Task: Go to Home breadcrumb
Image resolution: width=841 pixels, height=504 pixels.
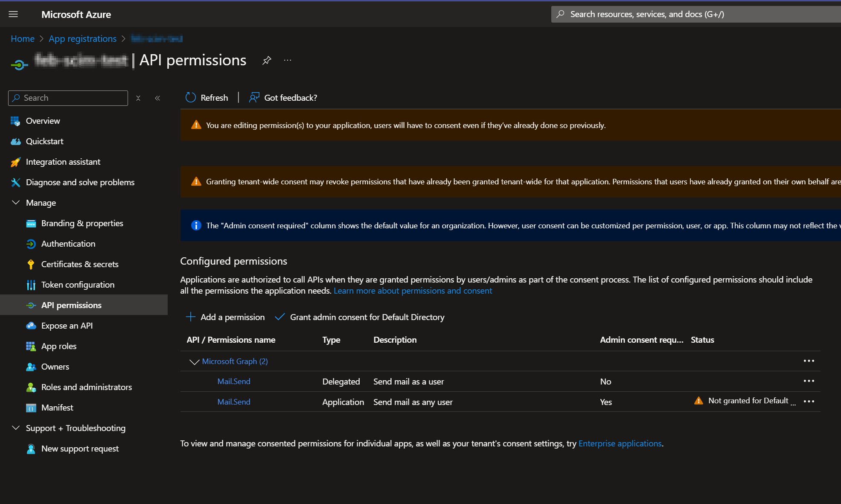Action: point(23,38)
